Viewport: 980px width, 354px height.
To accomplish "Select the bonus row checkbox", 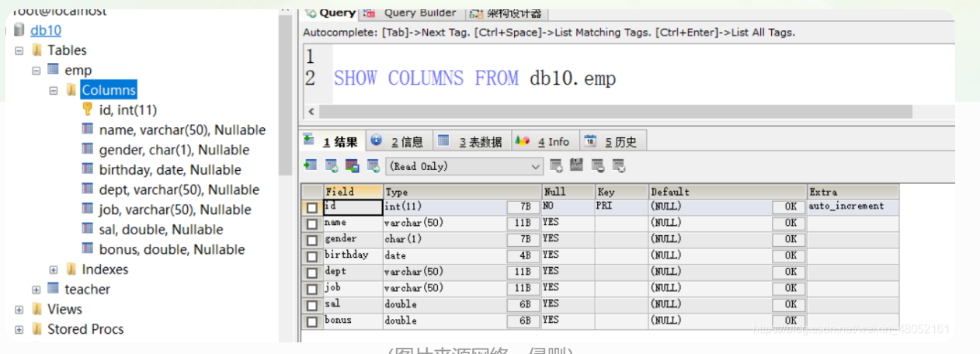I will (312, 321).
